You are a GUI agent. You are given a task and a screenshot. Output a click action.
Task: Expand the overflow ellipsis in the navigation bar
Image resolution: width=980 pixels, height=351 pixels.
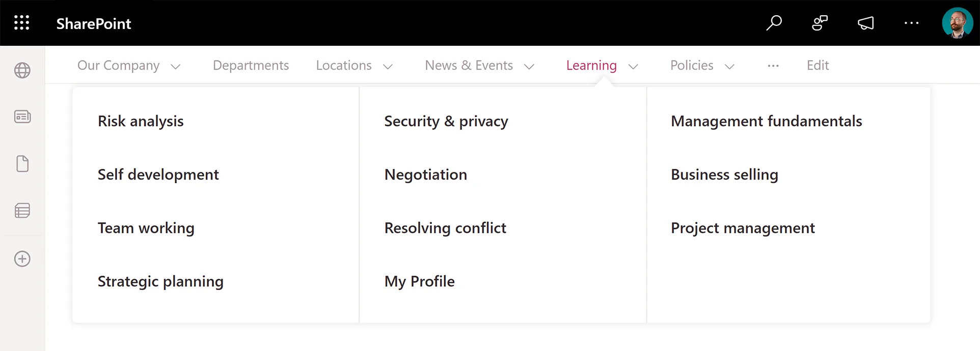click(773, 66)
